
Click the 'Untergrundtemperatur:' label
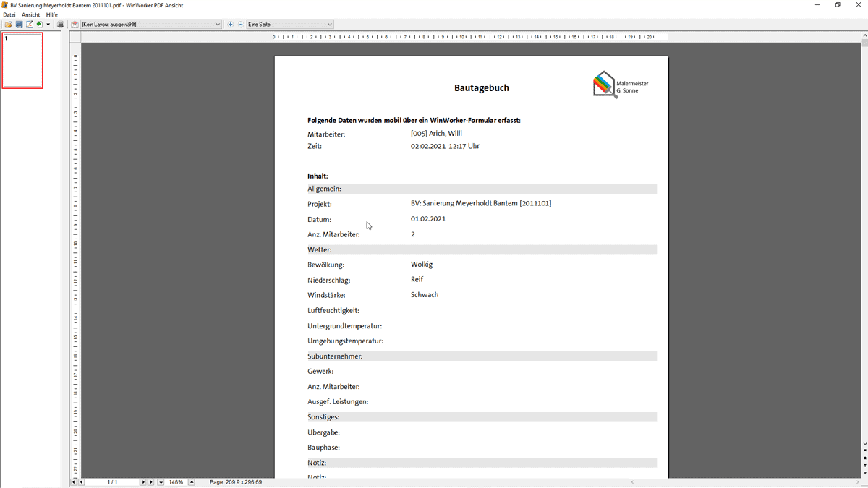[345, 326]
